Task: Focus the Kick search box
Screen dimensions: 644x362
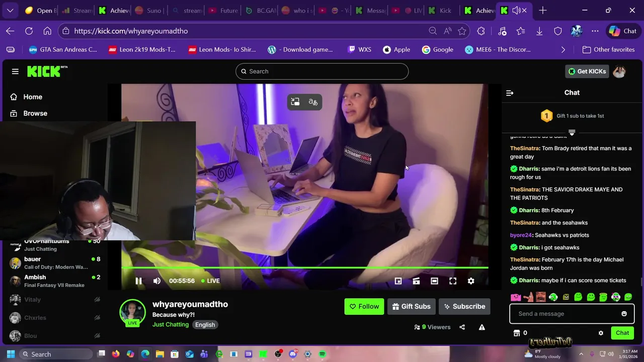Action: (x=322, y=71)
